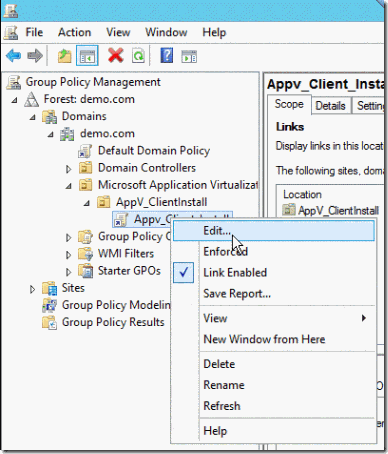Screen dimensions: 388x454
Task: Open the Help menu in menu bar
Action: [214, 32]
